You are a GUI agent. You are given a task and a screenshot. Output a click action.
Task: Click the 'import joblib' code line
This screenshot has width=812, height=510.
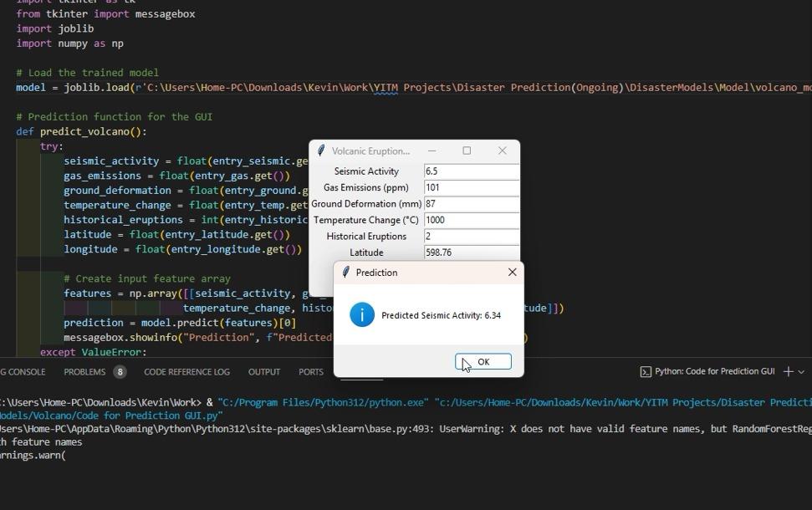coord(55,28)
